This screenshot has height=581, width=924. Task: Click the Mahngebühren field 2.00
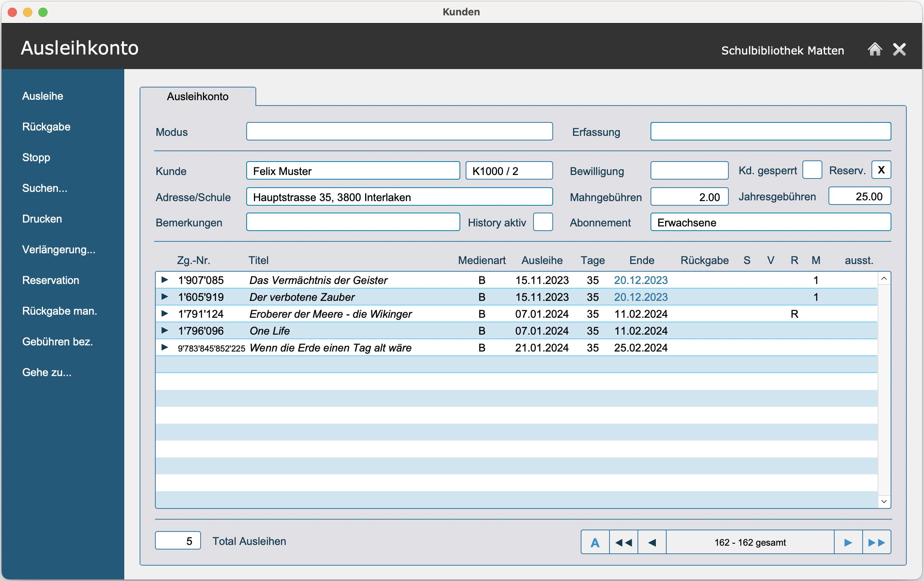pyautogui.click(x=689, y=196)
